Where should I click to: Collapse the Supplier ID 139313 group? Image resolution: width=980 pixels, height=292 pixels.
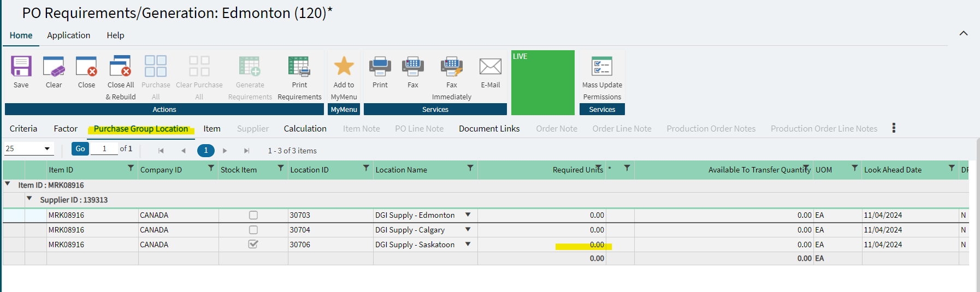pos(29,199)
